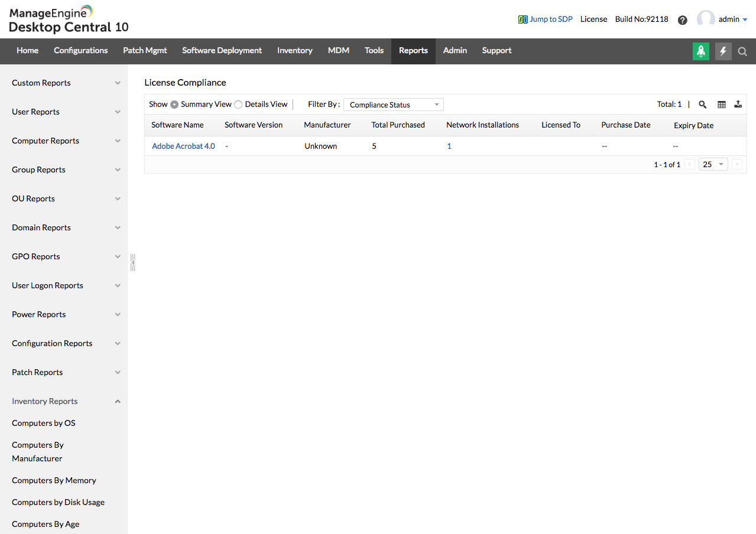Click the ManageEngine Desktop Central logo
Screen dimensions: 756x534
tap(69, 19)
